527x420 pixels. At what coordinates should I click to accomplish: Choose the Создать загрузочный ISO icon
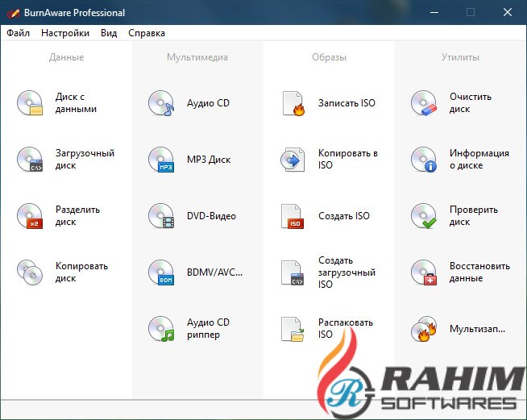coord(293,272)
